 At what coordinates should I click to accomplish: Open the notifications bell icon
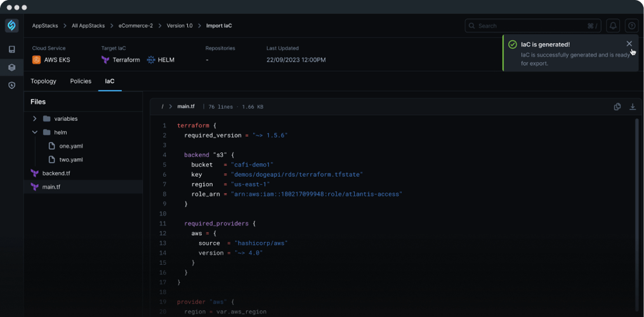tap(613, 25)
